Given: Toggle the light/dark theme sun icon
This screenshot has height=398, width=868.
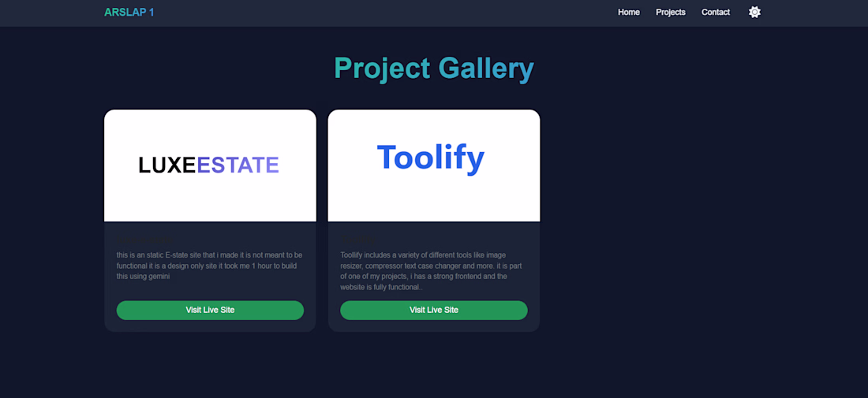Looking at the screenshot, I should pos(754,12).
